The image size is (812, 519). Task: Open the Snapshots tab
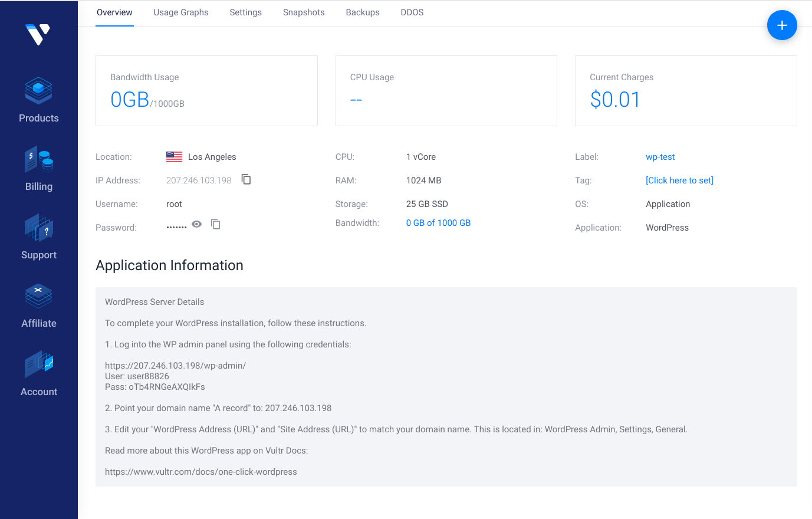304,12
